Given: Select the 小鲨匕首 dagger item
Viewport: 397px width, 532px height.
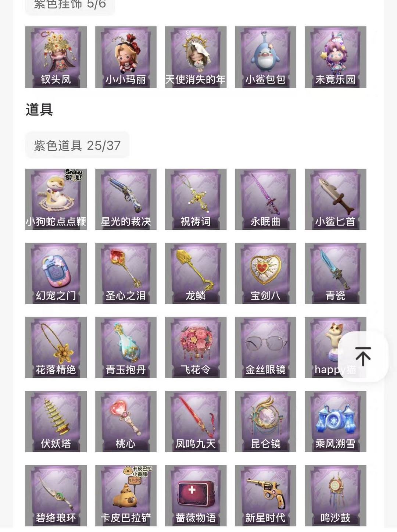Looking at the screenshot, I should (x=335, y=199).
